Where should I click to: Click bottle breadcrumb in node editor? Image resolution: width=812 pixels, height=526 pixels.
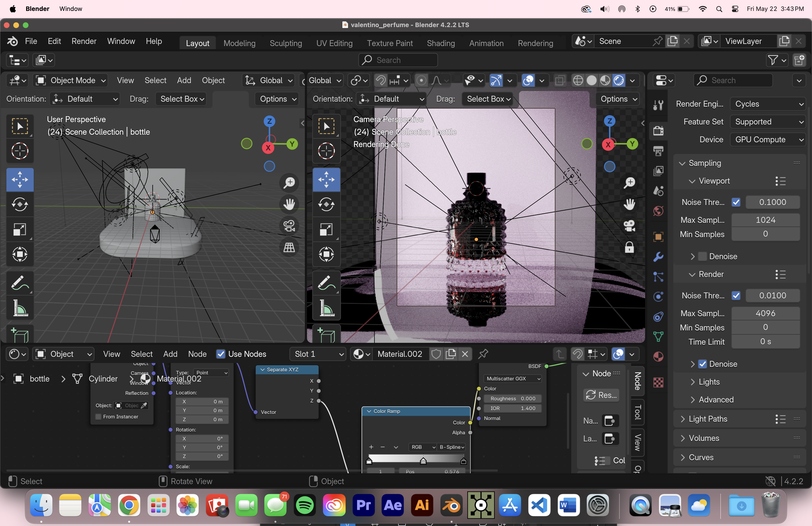(x=40, y=378)
